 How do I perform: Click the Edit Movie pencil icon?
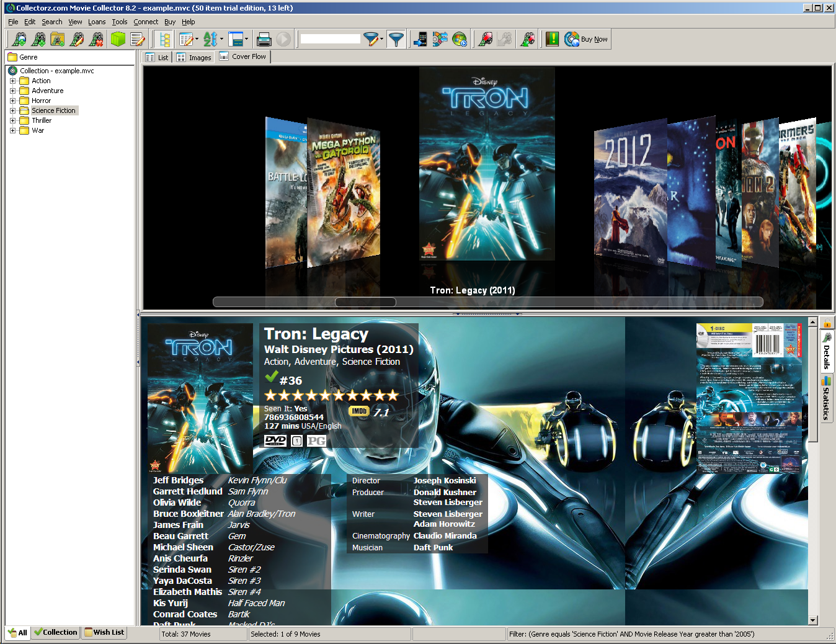click(x=77, y=39)
